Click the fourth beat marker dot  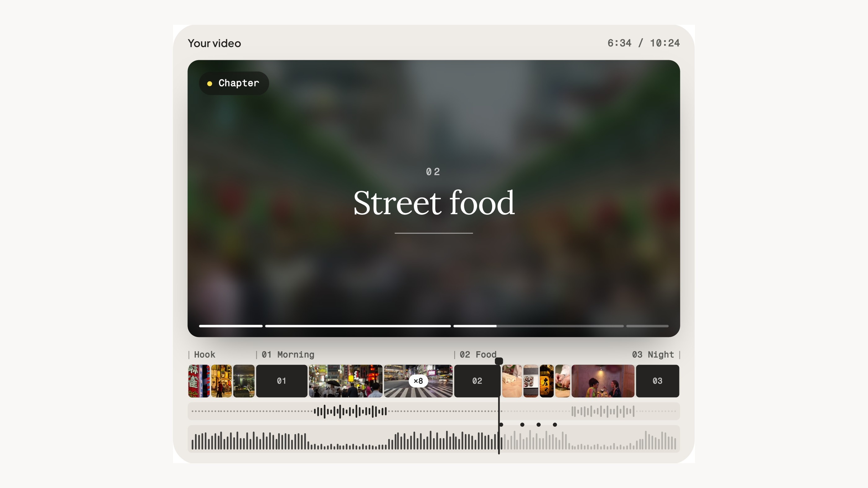555,425
